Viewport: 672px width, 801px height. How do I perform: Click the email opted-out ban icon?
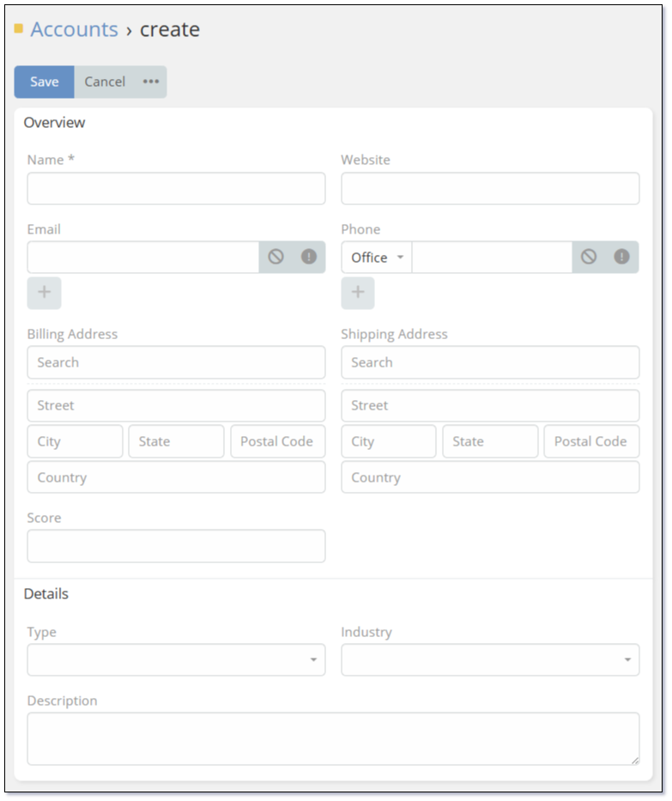point(275,257)
